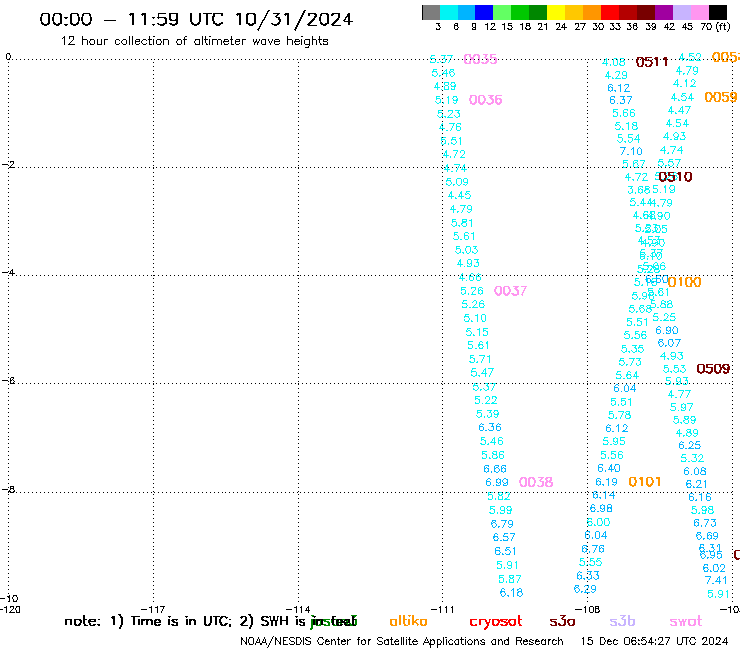
Task: Click the NOAA/NESDIS Center credit line
Action: coord(402,641)
